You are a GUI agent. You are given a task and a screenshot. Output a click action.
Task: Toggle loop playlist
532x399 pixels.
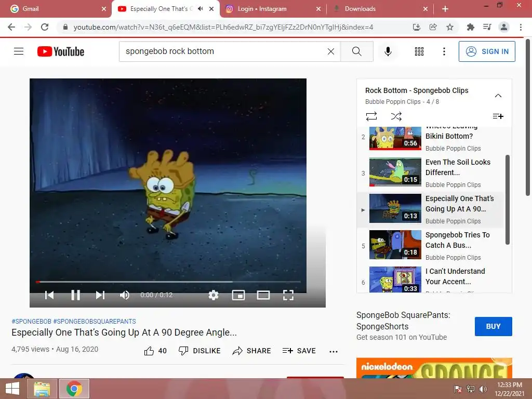(371, 116)
